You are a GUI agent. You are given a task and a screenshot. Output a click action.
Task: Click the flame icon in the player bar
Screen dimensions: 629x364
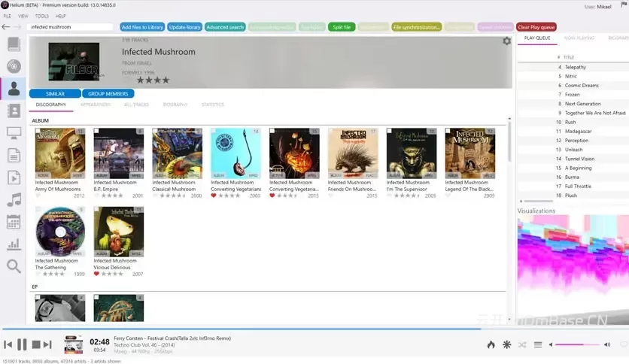coord(491,344)
